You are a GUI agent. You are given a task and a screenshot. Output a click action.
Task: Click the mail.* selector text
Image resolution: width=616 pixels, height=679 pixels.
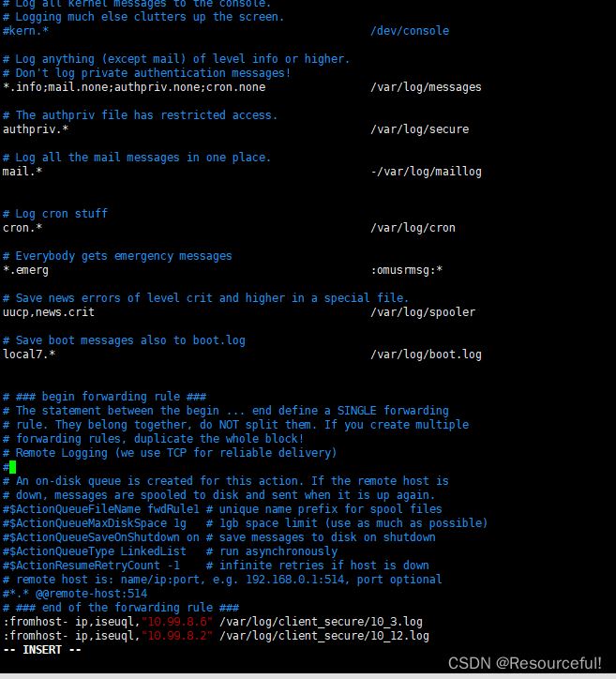(23, 172)
